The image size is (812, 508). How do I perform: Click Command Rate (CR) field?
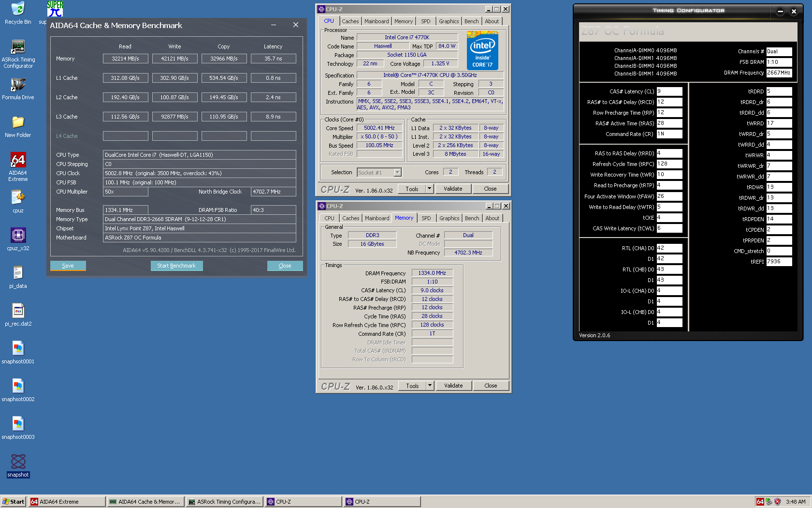coord(669,134)
